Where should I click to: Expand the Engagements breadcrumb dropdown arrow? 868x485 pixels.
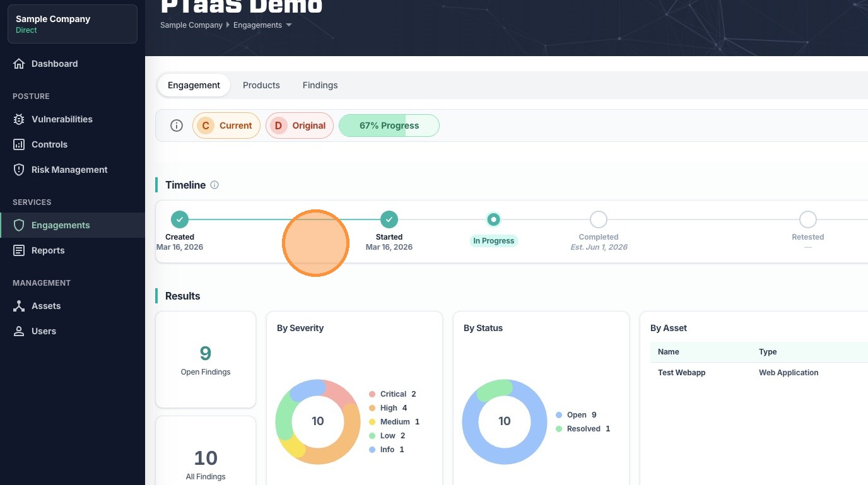(x=289, y=25)
